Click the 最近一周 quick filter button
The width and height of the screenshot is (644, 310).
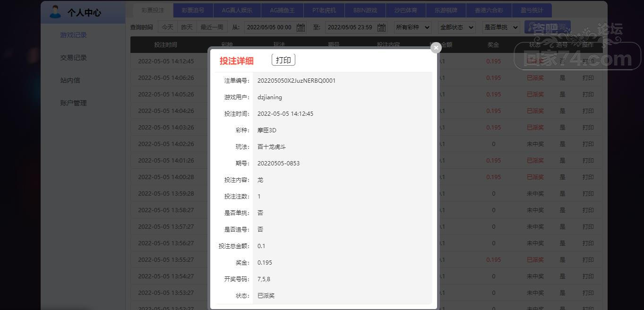pos(212,27)
